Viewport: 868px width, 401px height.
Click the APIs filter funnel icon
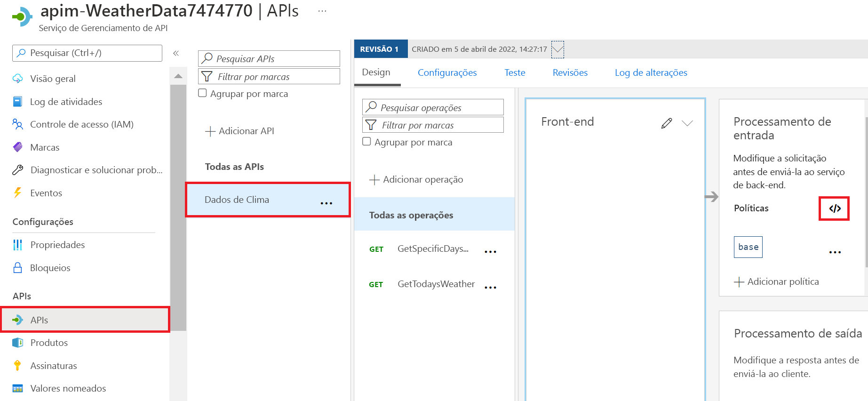(207, 76)
